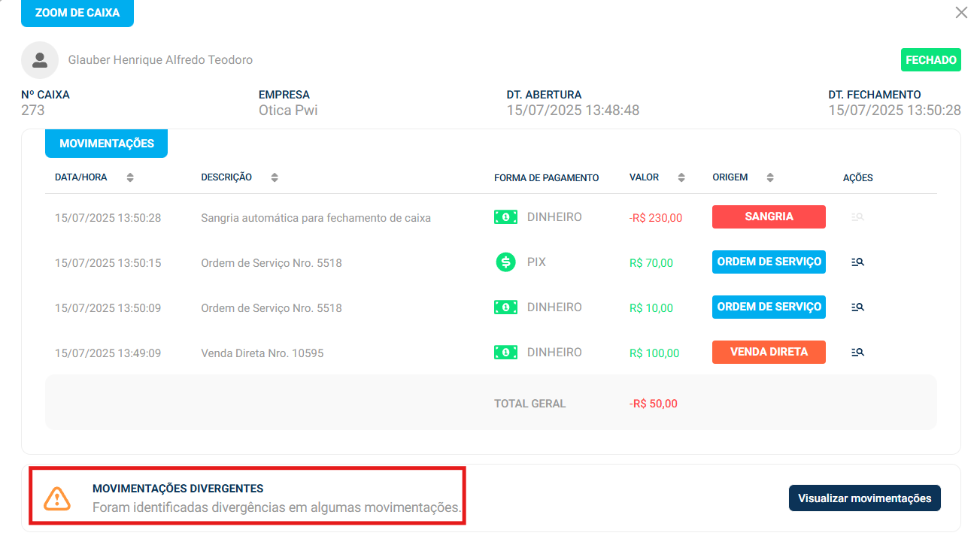This screenshot has height=551, width=980.
Task: Sort table by Descrição column
Action: [275, 178]
